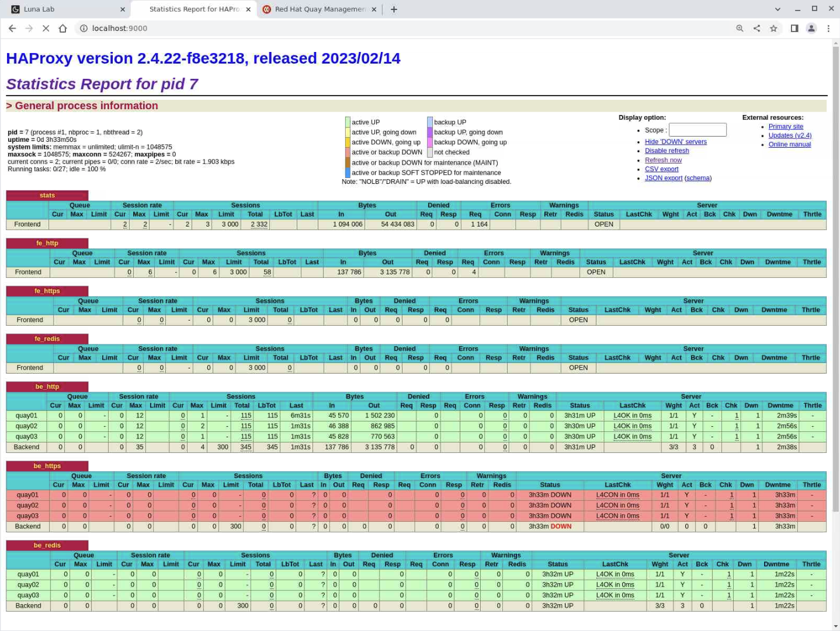Image resolution: width=840 pixels, height=631 pixels.
Task: Open the user profile avatar icon
Action: tap(811, 28)
